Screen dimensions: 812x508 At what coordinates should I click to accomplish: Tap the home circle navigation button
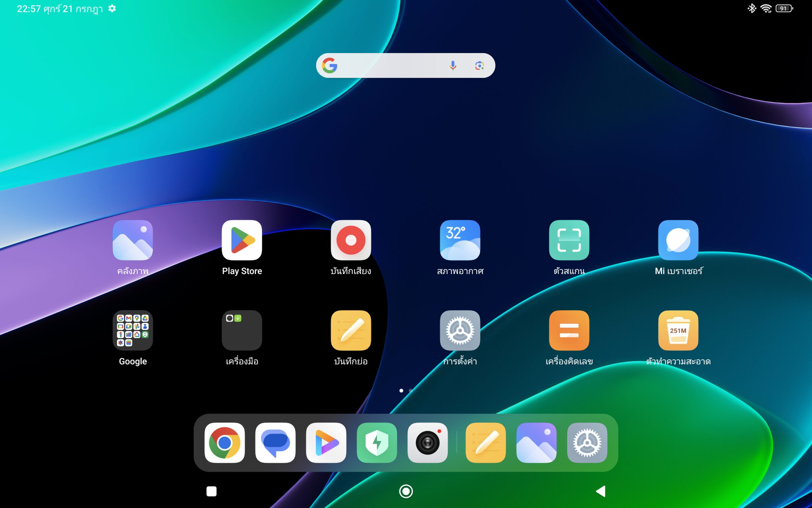406,491
